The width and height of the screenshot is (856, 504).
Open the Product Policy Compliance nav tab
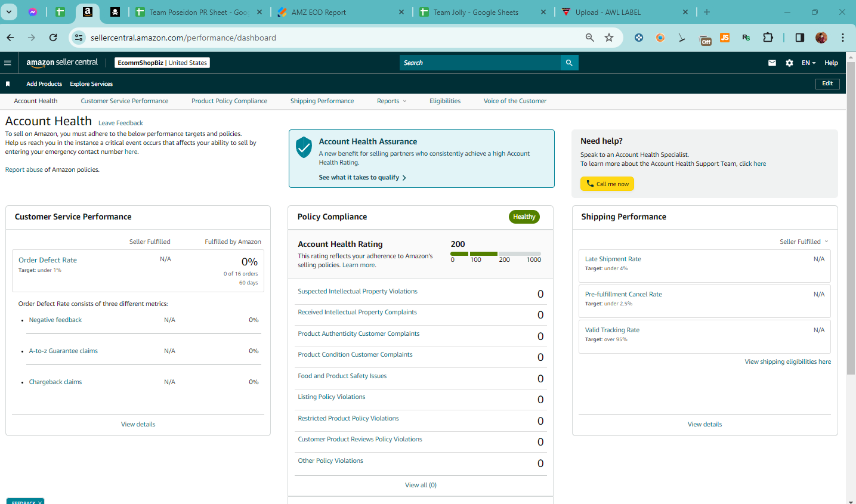pyautogui.click(x=229, y=101)
